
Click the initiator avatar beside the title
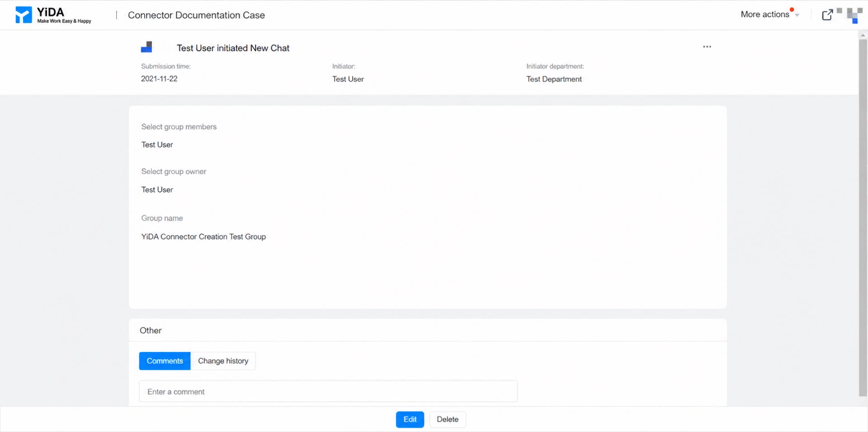(x=146, y=47)
